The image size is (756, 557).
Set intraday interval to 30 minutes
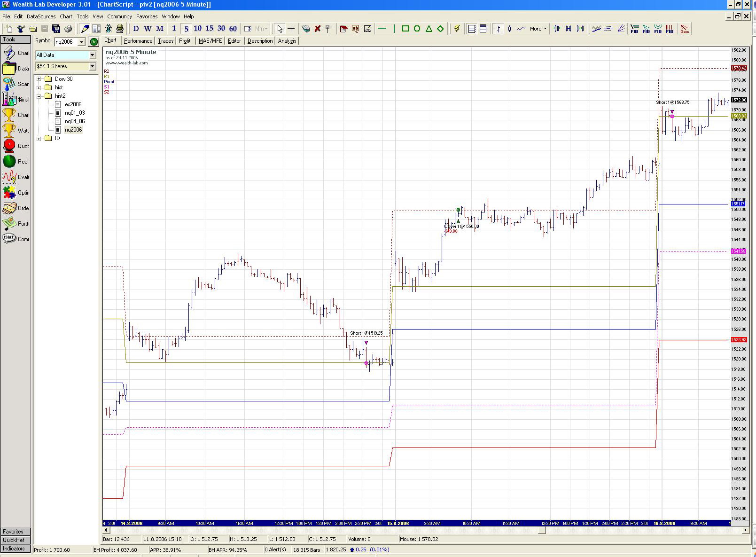click(x=221, y=29)
